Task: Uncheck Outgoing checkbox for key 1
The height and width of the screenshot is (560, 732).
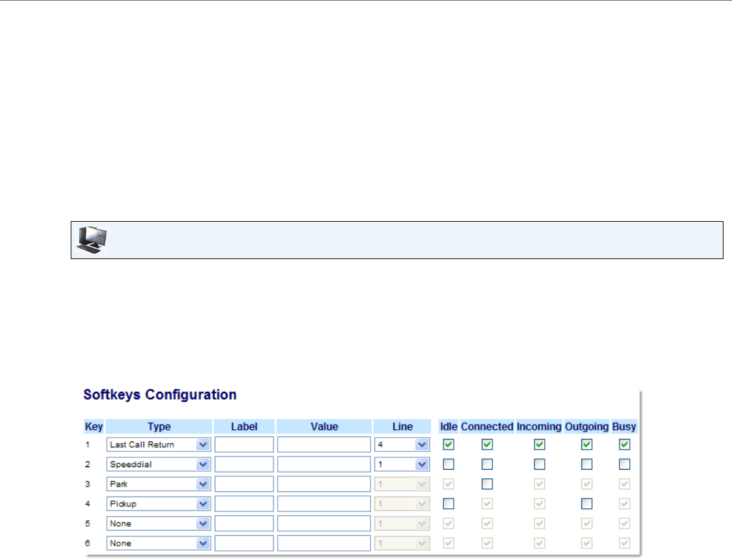Action: pyautogui.click(x=587, y=445)
